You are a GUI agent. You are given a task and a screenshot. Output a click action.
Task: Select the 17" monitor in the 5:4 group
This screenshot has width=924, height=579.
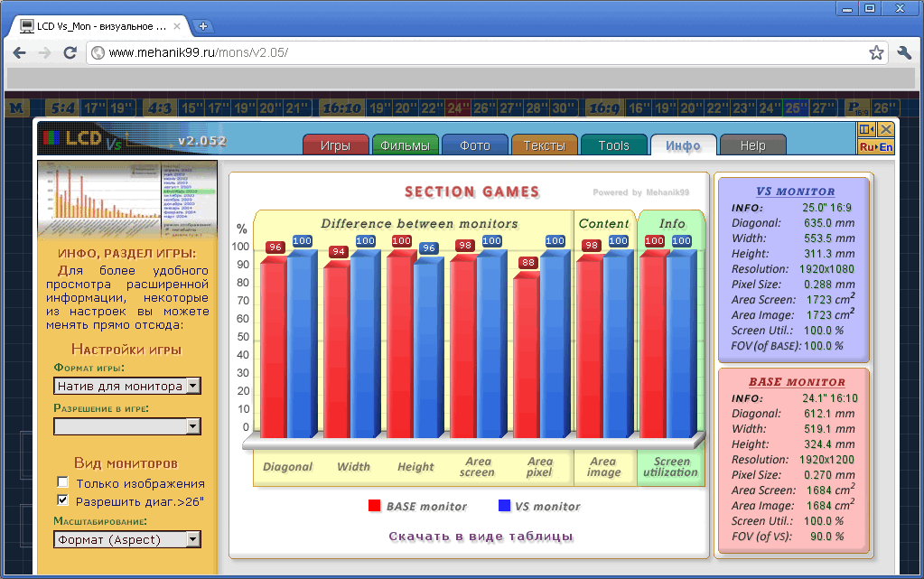94,107
